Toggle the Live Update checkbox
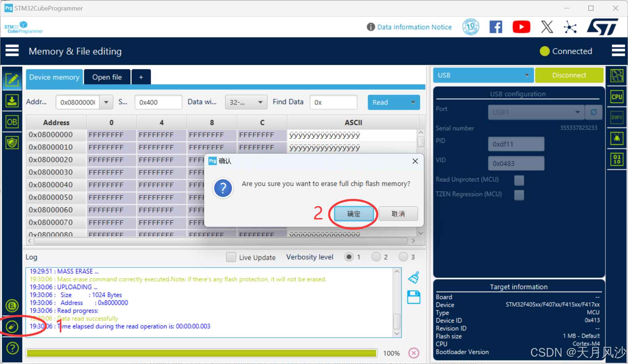Image resolution: width=628 pixels, height=364 pixels. tap(231, 257)
